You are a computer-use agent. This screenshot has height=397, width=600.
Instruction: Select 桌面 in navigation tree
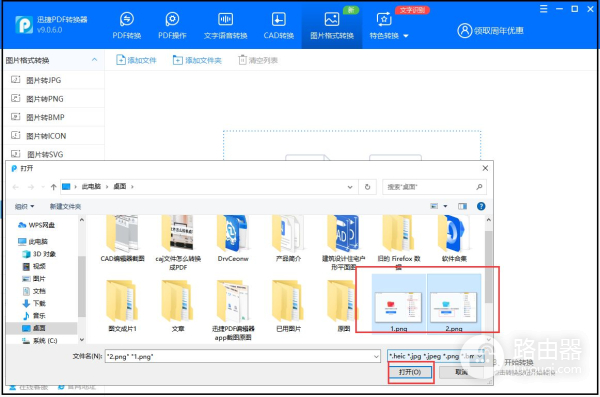[x=34, y=328]
